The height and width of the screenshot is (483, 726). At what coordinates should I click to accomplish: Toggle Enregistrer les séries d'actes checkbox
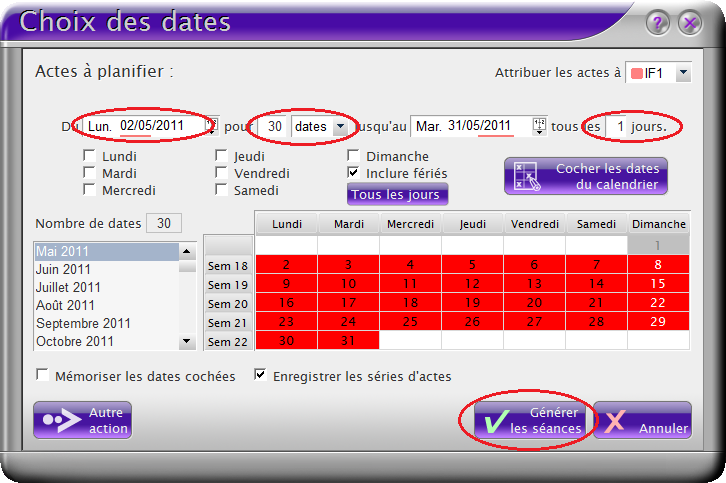pos(261,376)
